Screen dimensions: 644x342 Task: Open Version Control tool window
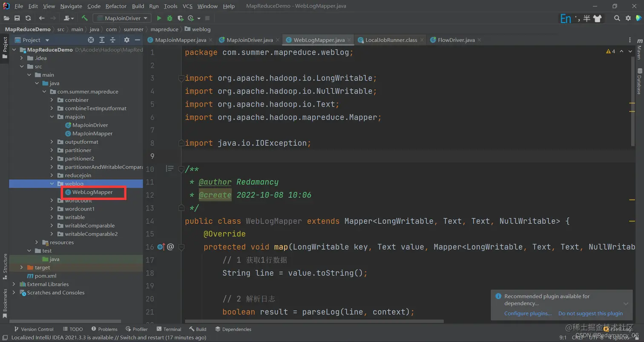pos(34,329)
